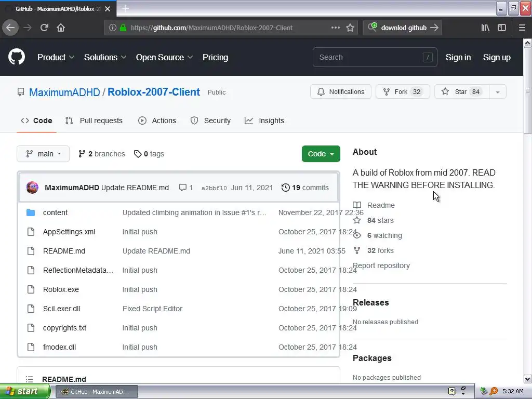View the 0 tags link

[x=149, y=154]
